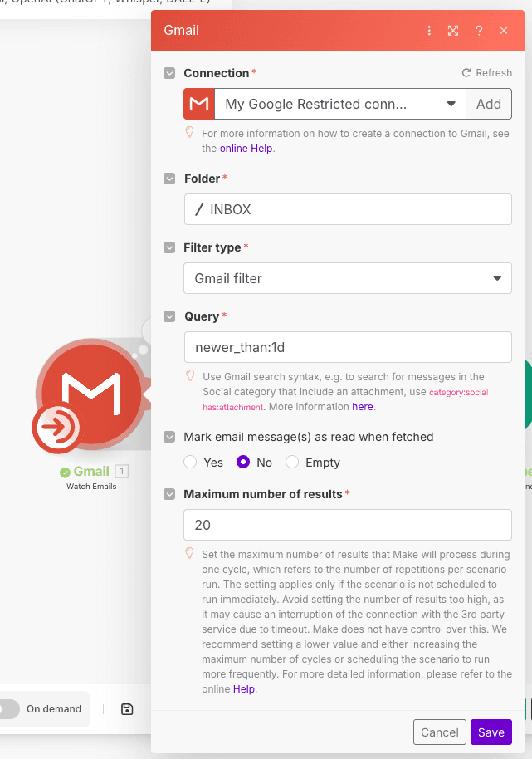
Task: Click the Add connection button
Action: 489,104
